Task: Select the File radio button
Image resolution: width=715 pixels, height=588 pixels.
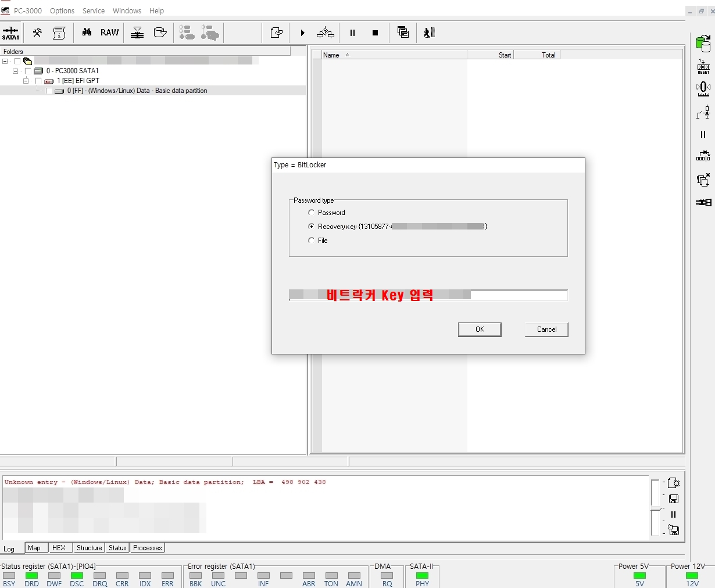Action: (311, 241)
